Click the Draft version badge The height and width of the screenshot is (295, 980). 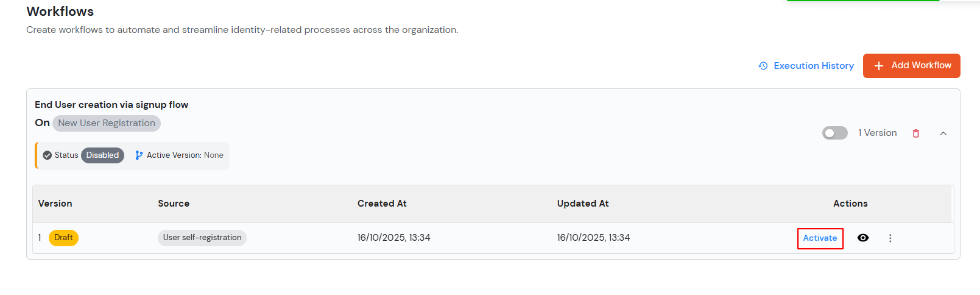coord(63,238)
